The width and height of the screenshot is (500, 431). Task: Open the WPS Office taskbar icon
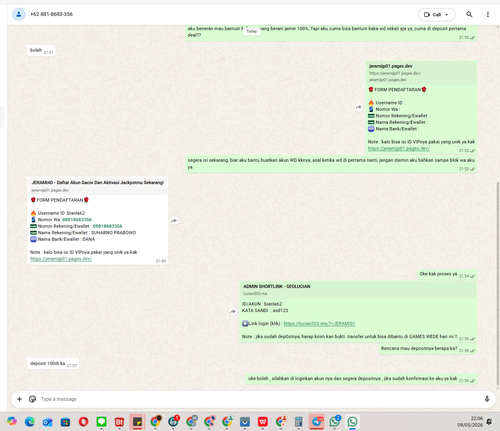tap(263, 422)
